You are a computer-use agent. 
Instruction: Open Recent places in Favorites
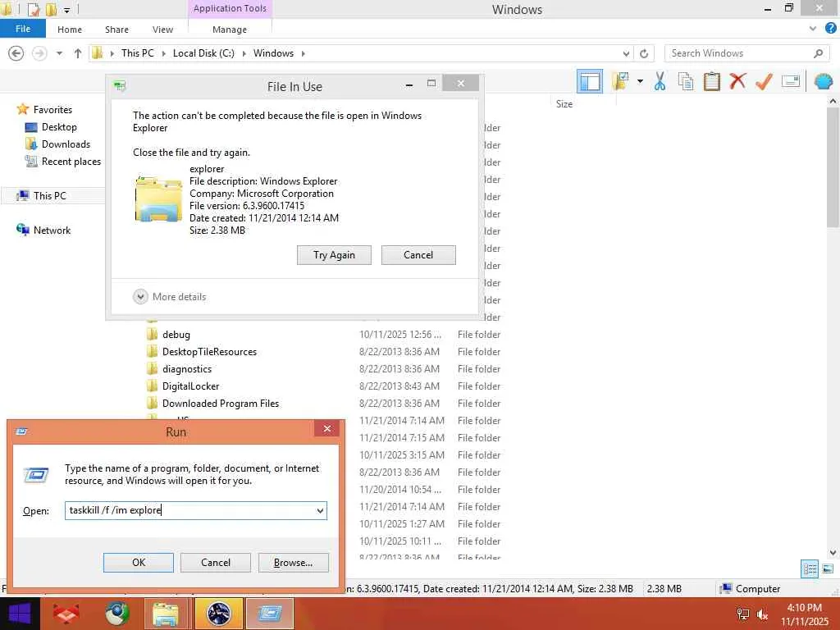click(71, 162)
